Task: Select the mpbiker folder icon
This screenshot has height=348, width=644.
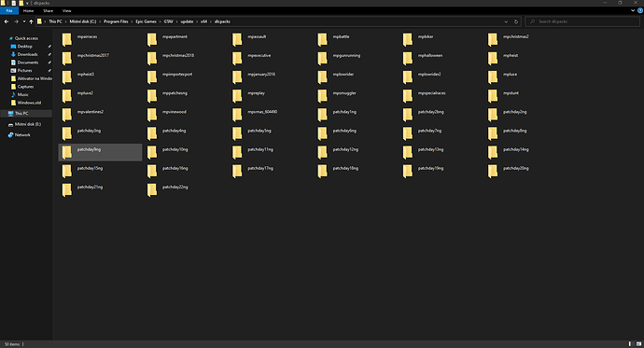Action: point(408,40)
